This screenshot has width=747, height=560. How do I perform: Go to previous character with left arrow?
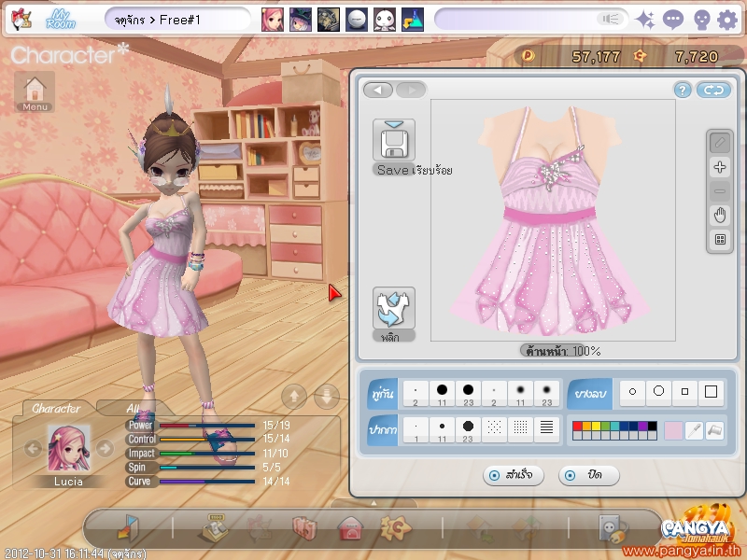(x=33, y=448)
